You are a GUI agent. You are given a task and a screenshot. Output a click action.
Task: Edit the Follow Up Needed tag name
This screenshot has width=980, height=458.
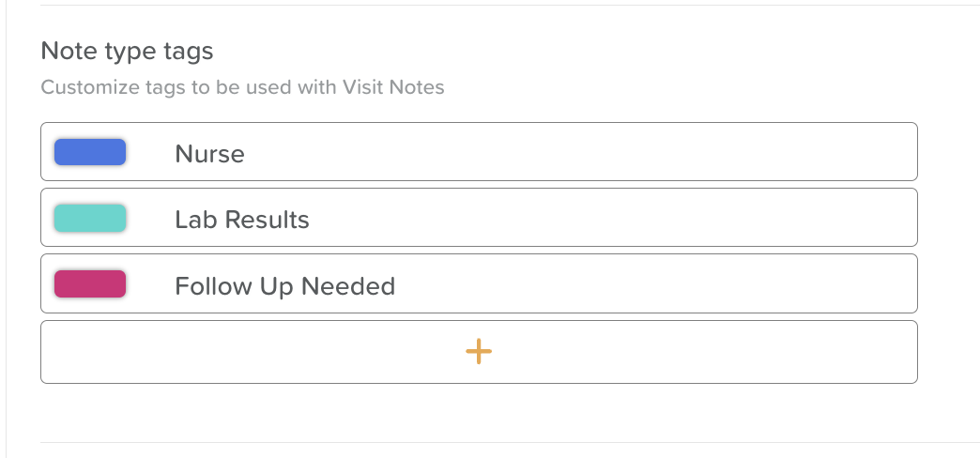(284, 285)
